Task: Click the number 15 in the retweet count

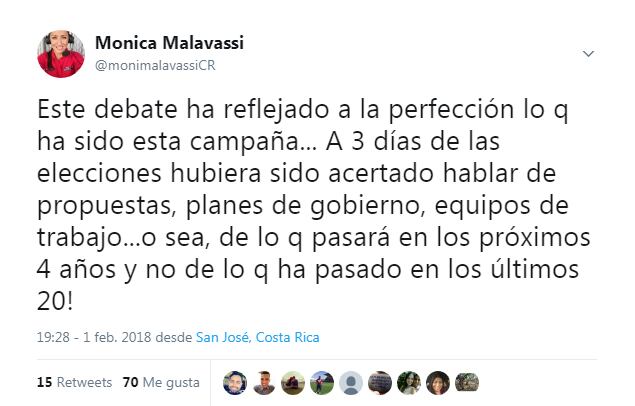Action: (x=43, y=382)
